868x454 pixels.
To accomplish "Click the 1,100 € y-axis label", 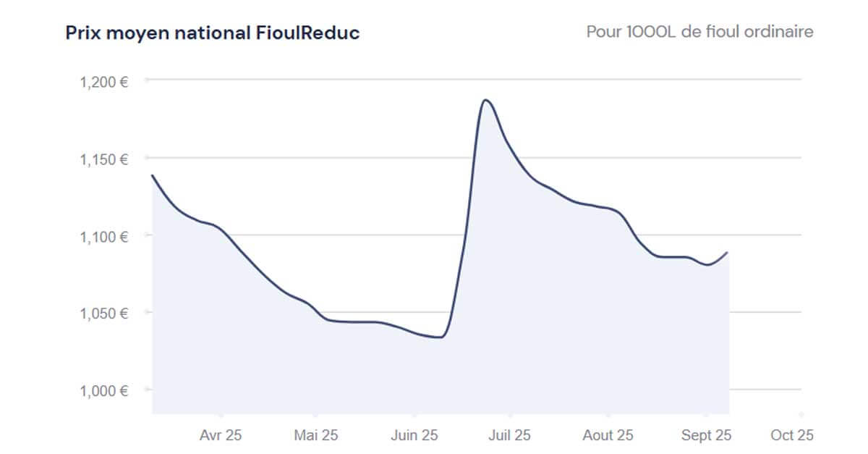I will coord(103,237).
